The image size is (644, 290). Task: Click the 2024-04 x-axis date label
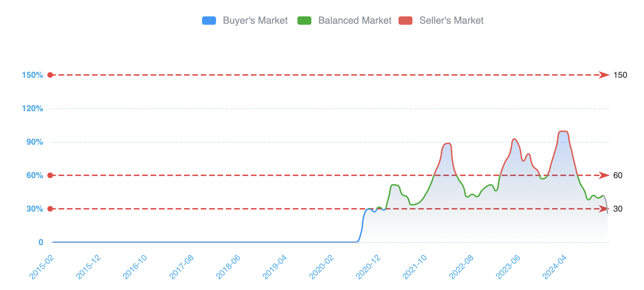pos(555,267)
